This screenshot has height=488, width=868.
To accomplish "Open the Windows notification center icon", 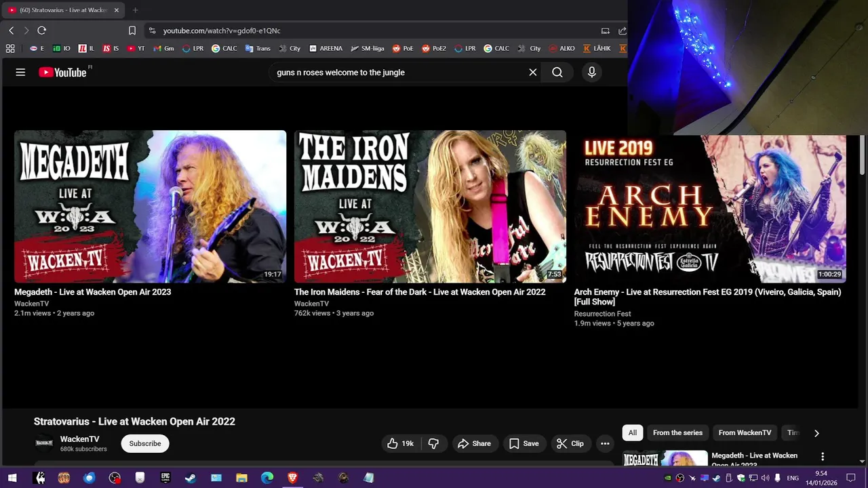I will point(851,478).
